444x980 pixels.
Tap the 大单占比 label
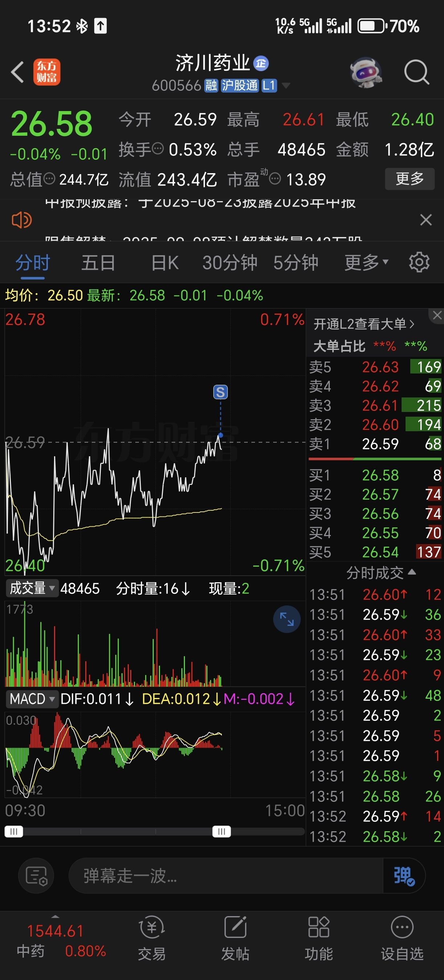[339, 346]
